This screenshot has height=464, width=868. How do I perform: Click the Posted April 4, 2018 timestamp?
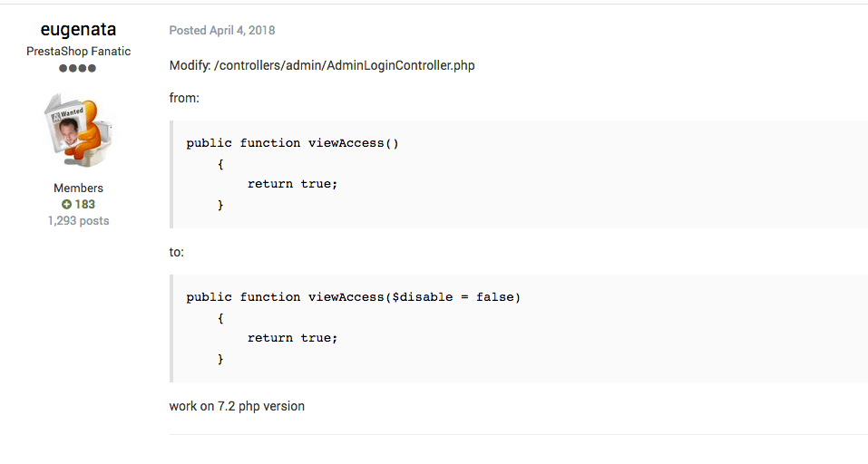pos(222,31)
